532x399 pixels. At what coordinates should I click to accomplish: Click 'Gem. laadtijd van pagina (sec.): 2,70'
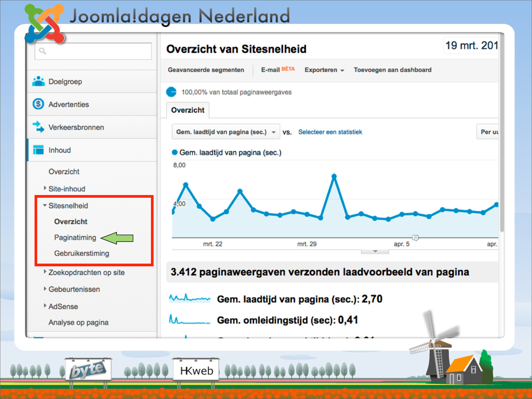tap(300, 299)
